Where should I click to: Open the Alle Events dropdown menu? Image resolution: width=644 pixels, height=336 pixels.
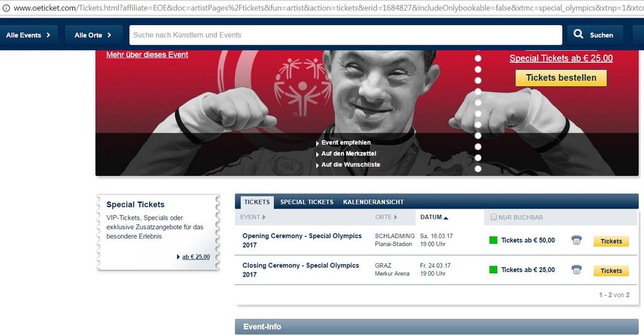[28, 35]
